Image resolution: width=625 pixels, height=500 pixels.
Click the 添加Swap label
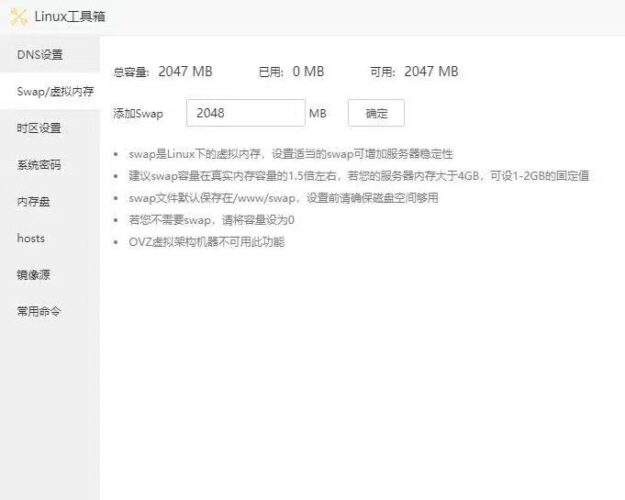138,114
